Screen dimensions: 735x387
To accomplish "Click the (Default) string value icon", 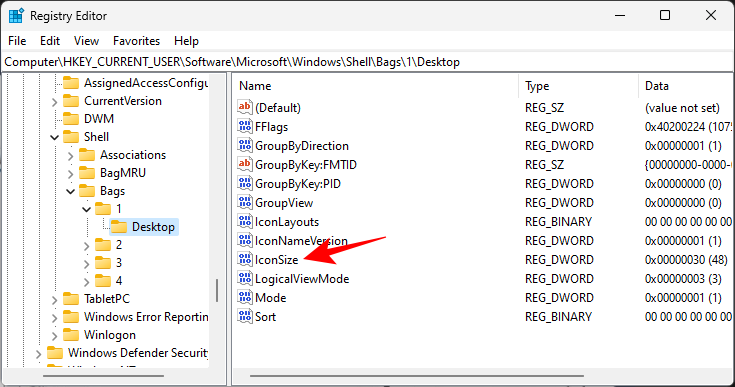I will click(x=245, y=107).
